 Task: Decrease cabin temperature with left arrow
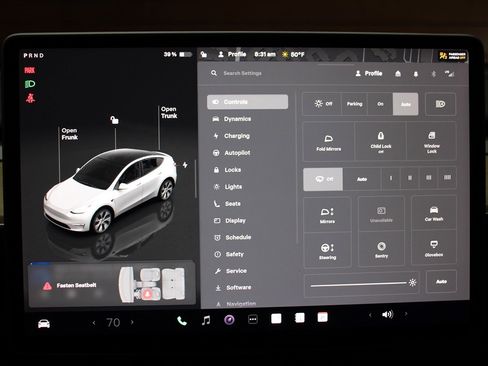coord(94,323)
